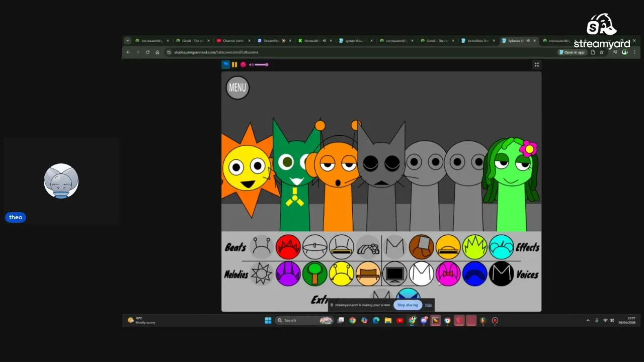Select the peach bench melody icon

[x=368, y=274]
